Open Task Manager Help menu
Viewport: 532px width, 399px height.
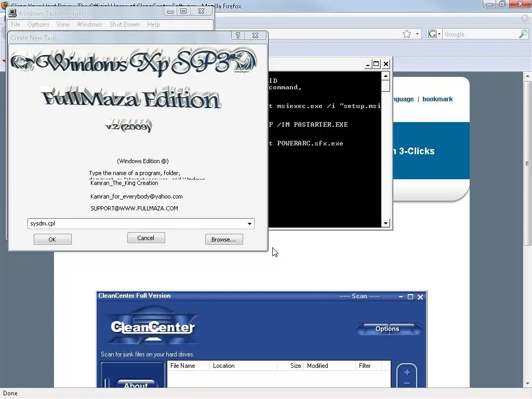tap(153, 24)
